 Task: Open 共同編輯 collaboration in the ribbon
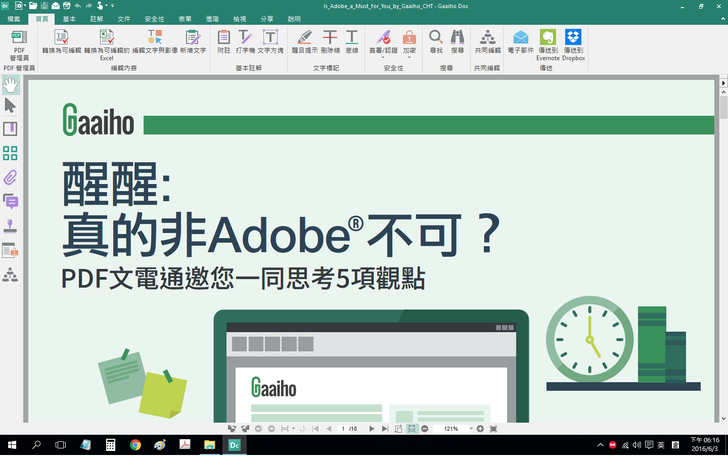point(488,42)
